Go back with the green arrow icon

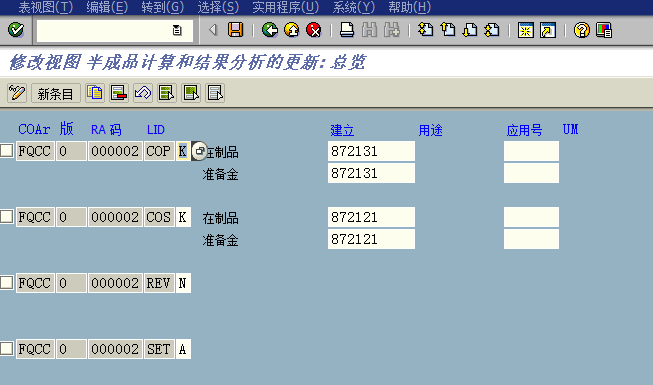click(x=270, y=30)
